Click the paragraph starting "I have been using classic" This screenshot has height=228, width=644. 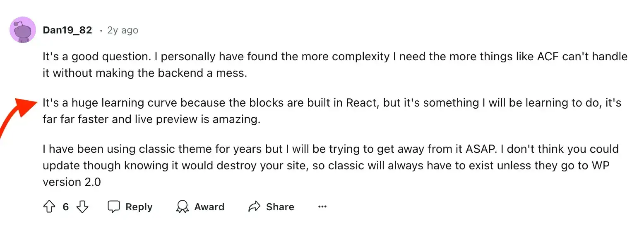[x=331, y=165]
